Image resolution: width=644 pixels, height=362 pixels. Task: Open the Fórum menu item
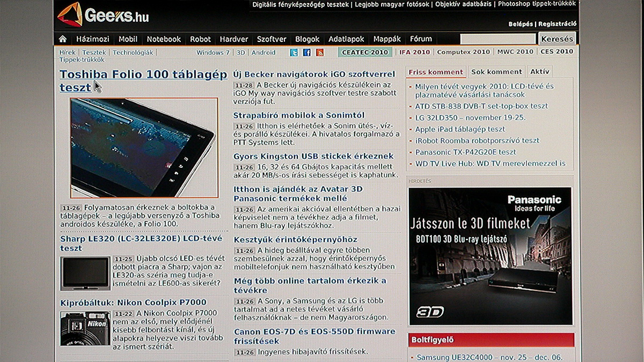click(x=421, y=39)
